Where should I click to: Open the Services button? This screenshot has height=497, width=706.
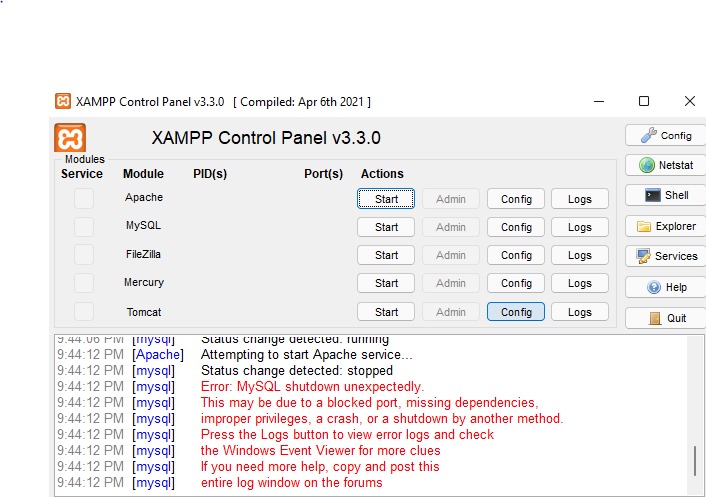[665, 256]
